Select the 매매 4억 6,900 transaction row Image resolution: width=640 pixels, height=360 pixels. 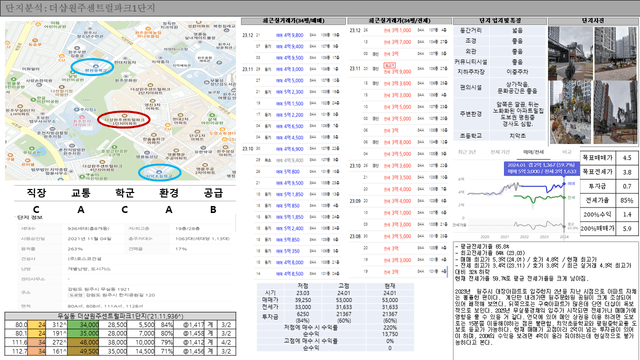pyautogui.click(x=291, y=149)
